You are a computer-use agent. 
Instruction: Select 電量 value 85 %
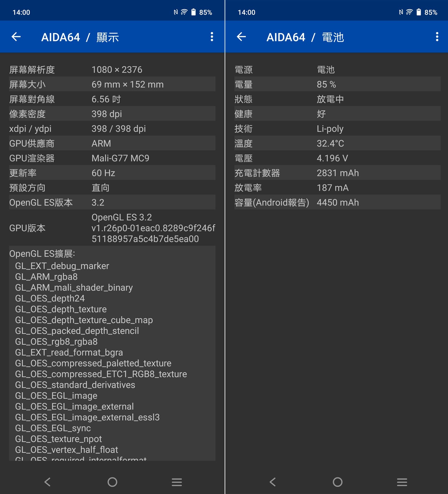[326, 84]
